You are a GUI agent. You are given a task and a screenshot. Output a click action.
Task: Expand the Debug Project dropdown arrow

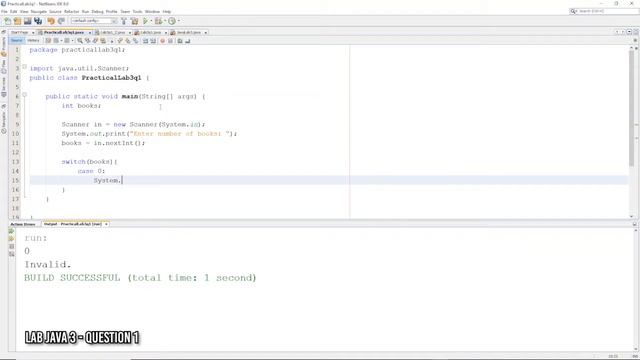164,21
